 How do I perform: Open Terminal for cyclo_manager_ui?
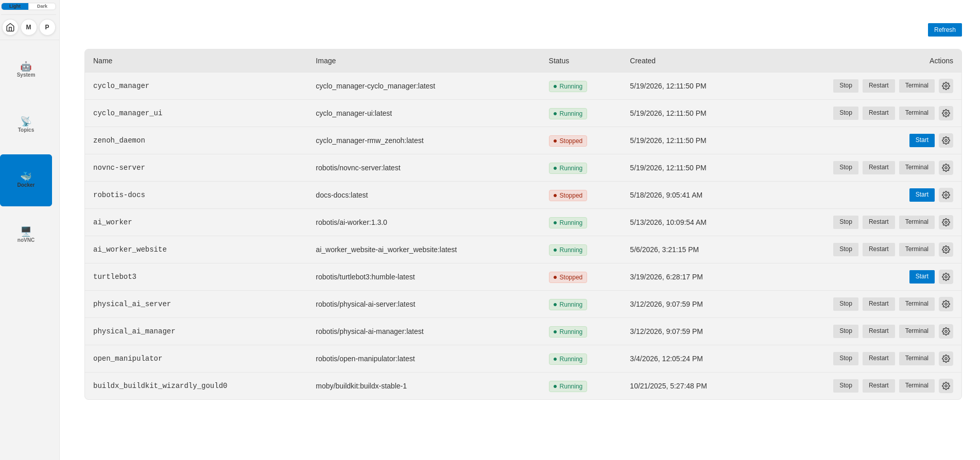tap(917, 113)
